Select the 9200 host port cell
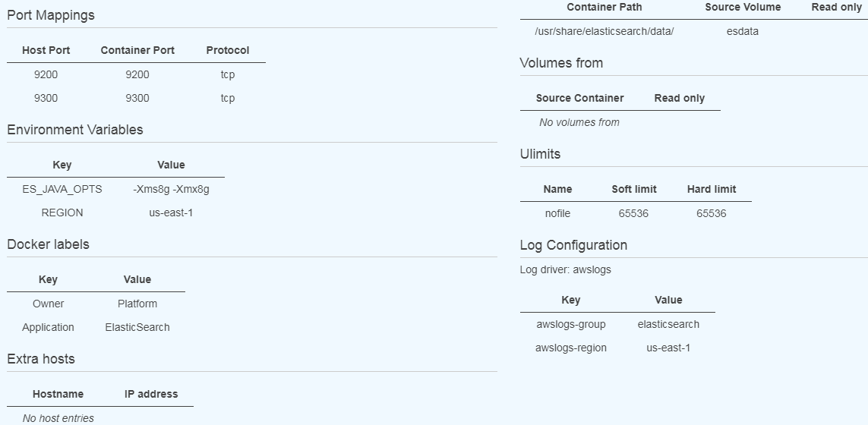 point(46,74)
